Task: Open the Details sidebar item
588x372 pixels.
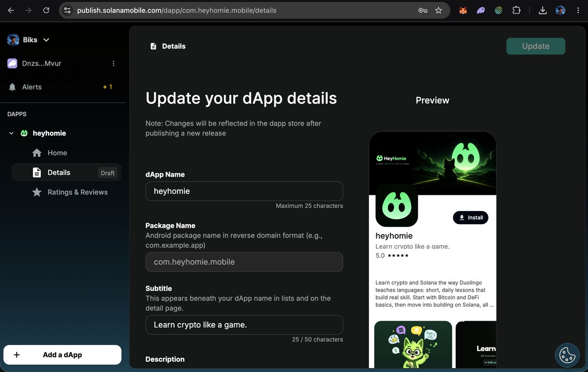Action: click(66, 172)
